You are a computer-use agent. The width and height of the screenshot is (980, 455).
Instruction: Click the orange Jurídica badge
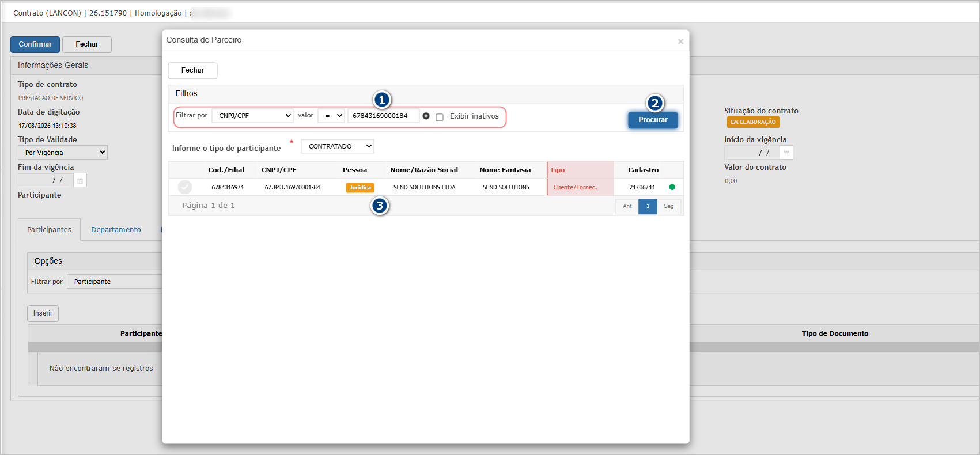pos(360,187)
